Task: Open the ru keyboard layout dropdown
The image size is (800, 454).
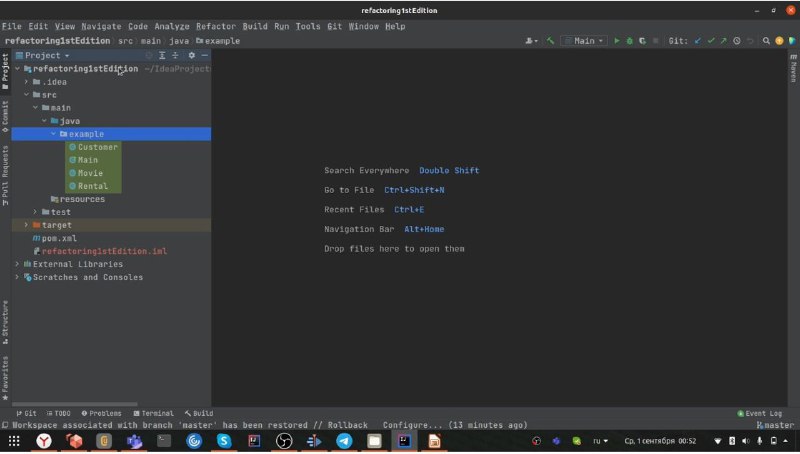Action: [600, 441]
